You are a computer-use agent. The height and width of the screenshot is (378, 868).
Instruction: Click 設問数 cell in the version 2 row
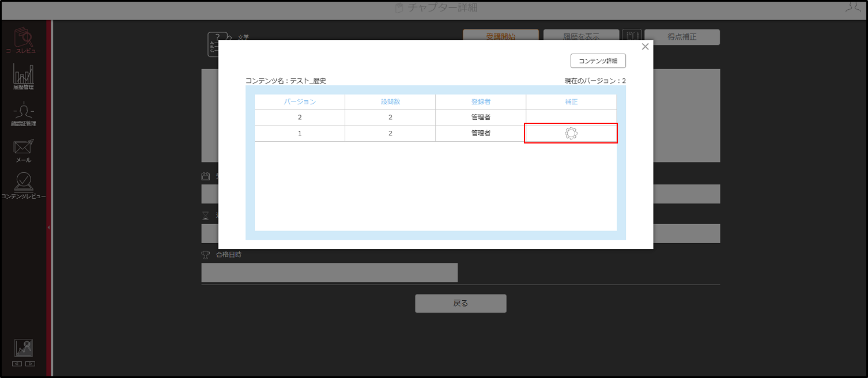click(x=390, y=118)
